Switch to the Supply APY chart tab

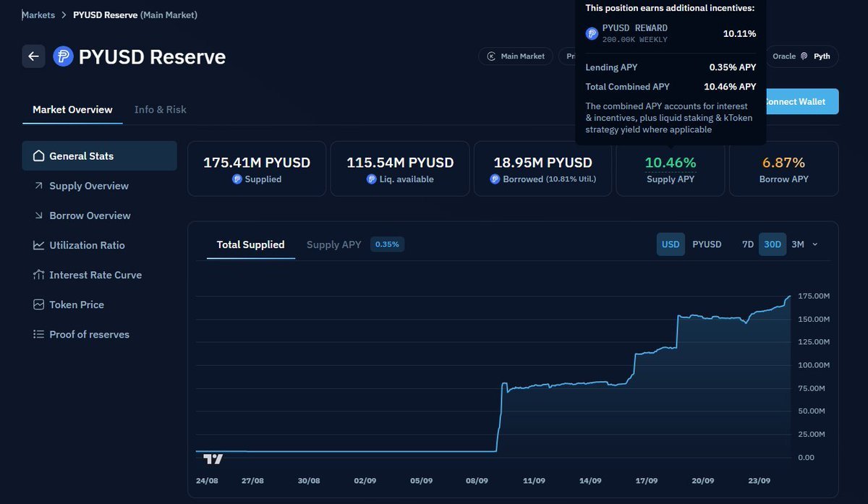[333, 244]
